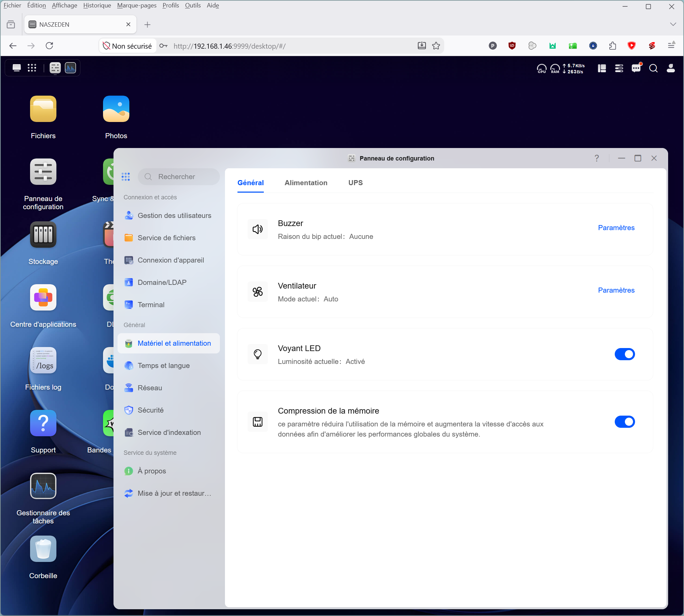Open the Fichiers desktop app
Image resolution: width=684 pixels, height=616 pixels.
43,109
